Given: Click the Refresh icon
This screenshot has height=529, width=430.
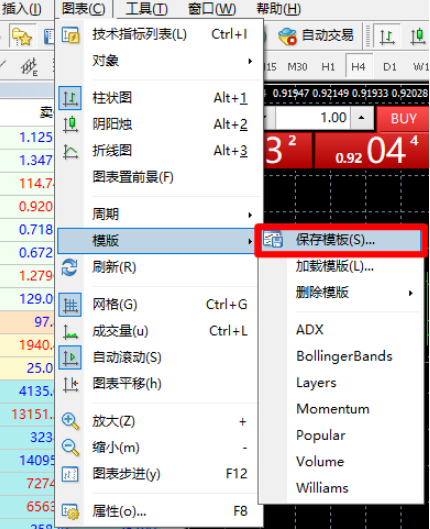Looking at the screenshot, I should tap(70, 268).
